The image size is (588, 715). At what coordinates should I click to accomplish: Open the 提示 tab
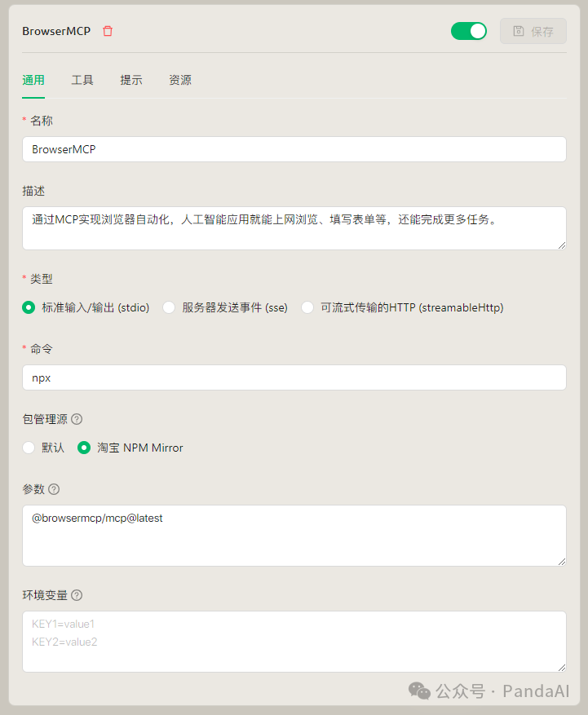coord(130,80)
